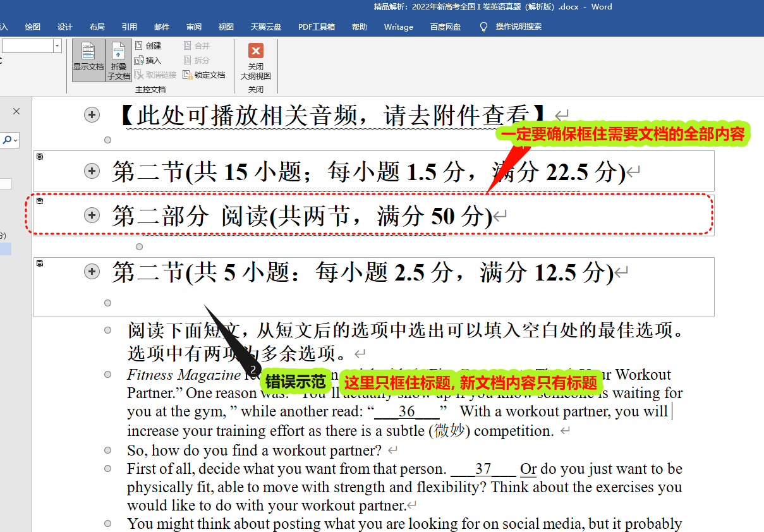The width and height of the screenshot is (764, 532).
Task: Expand plus icon beside 第二节(共 15 小题
Action: pos(92,171)
